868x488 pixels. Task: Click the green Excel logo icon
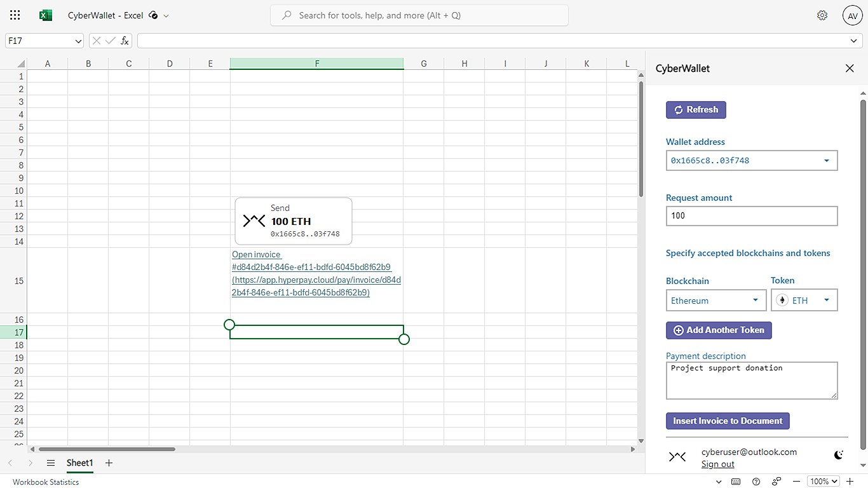pos(46,15)
